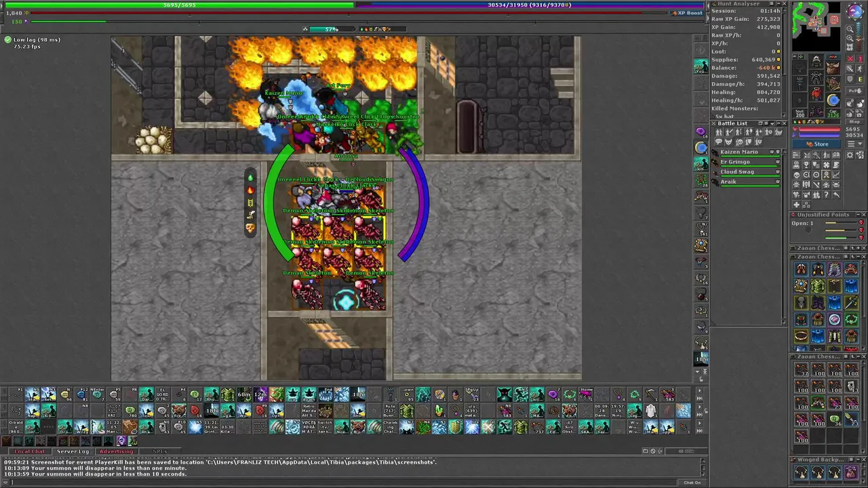Viewport: 868px width, 488px height.
Task: Click the minimap compass rose
Action: [x=855, y=10]
